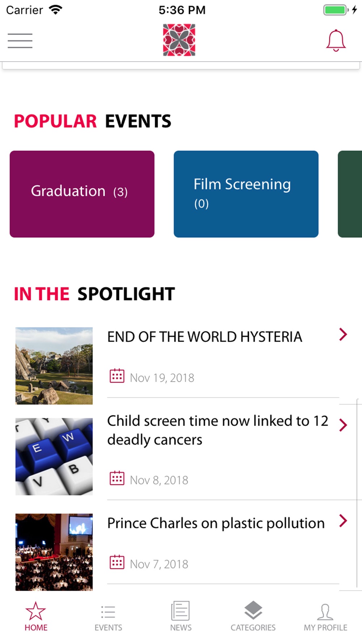The image size is (362, 644).
Task: Open Prince Charles on plastic pollution headline
Action: point(216,523)
